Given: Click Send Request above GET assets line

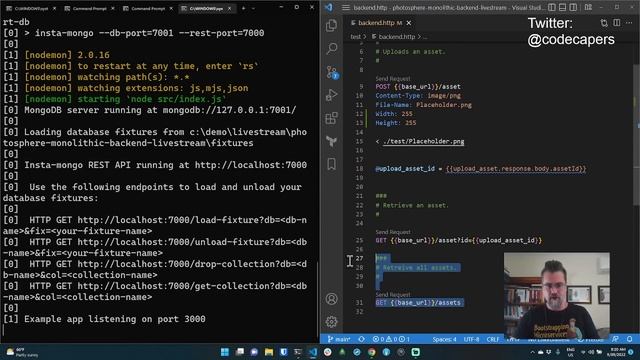Looking at the screenshot, I should pyautogui.click(x=393, y=294).
